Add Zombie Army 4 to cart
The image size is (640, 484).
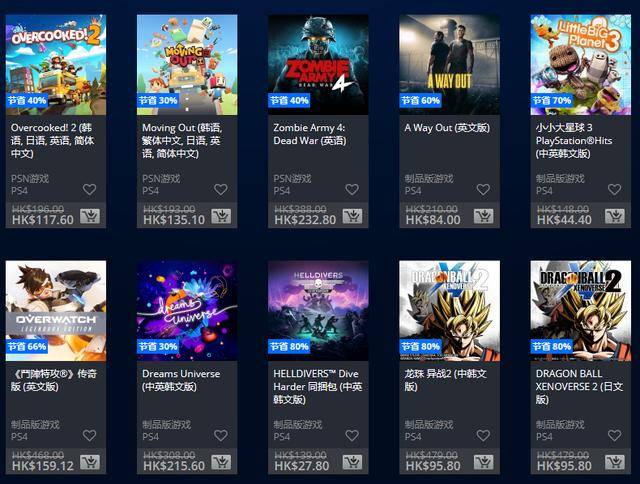click(x=352, y=216)
